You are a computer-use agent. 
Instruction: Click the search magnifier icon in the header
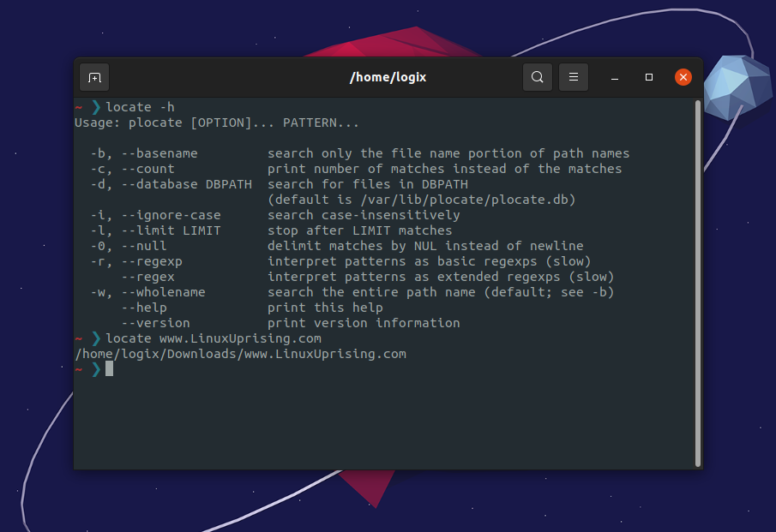coord(538,77)
